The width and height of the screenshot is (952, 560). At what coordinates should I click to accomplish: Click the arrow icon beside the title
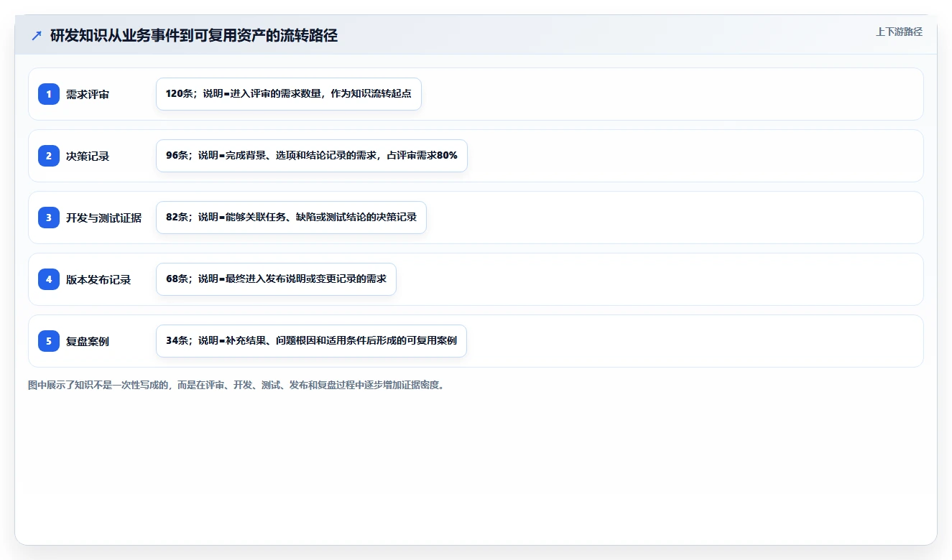[37, 36]
